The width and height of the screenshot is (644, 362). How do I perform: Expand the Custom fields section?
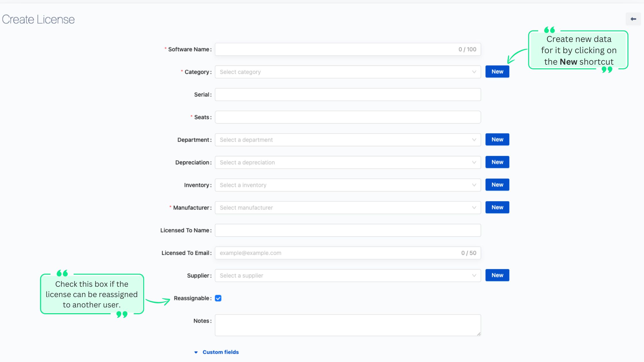(x=220, y=352)
